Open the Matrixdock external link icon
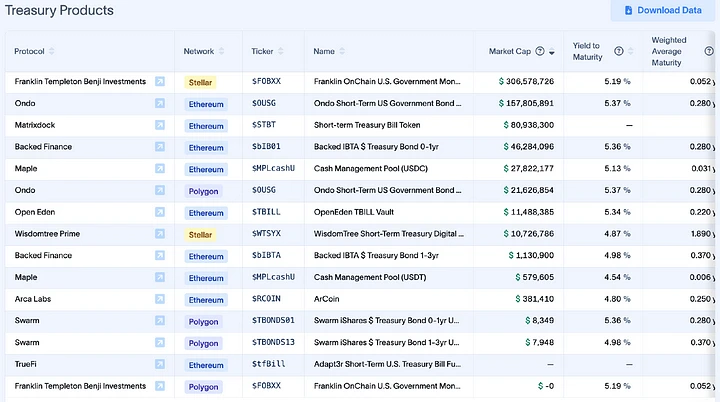The height and width of the screenshot is (402, 720). point(160,125)
